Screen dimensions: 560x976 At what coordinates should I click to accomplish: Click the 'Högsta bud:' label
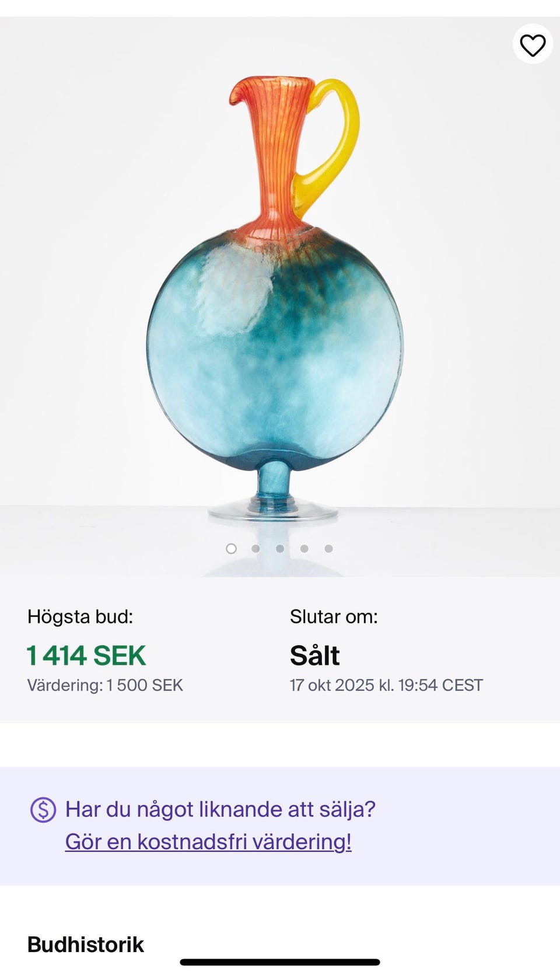(x=80, y=617)
